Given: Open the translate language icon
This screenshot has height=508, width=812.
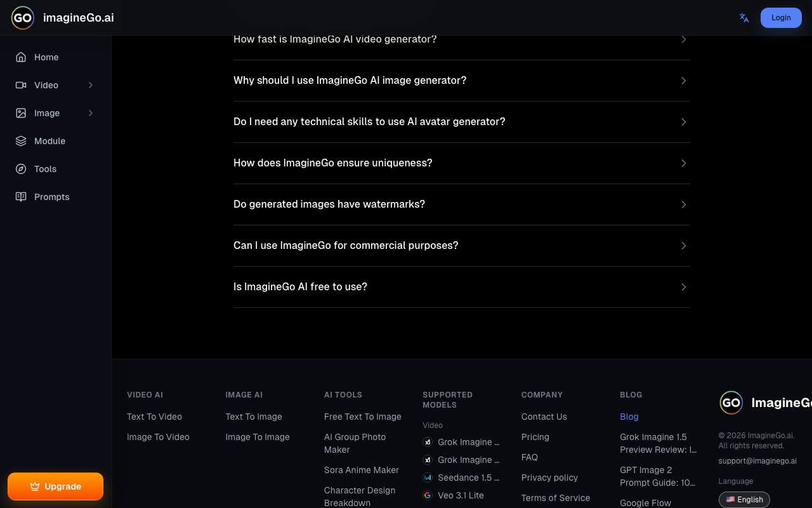Looking at the screenshot, I should [x=744, y=18].
